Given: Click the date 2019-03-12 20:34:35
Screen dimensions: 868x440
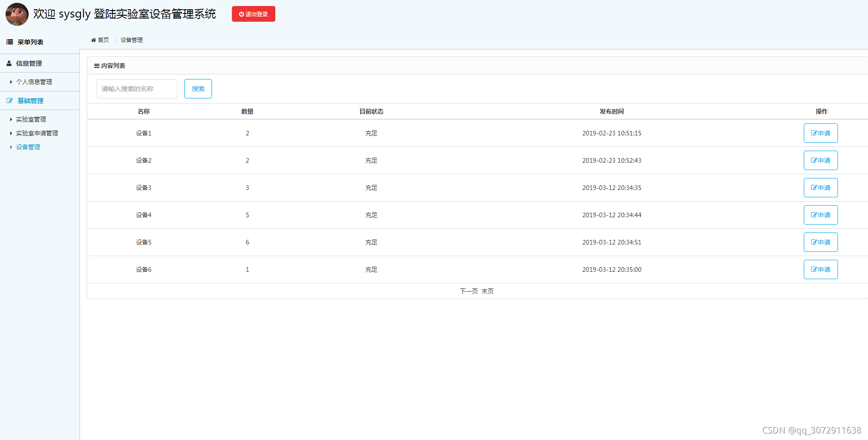Looking at the screenshot, I should (x=612, y=188).
